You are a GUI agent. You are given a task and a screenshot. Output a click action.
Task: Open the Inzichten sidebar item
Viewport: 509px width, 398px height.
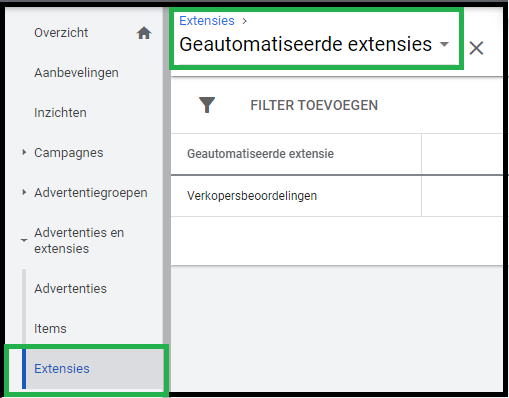(60, 113)
